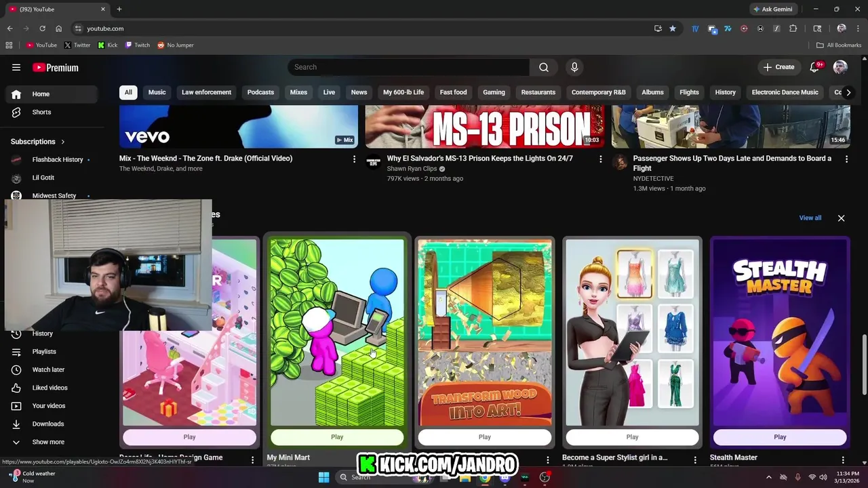Click the search magnifier button

click(x=544, y=67)
